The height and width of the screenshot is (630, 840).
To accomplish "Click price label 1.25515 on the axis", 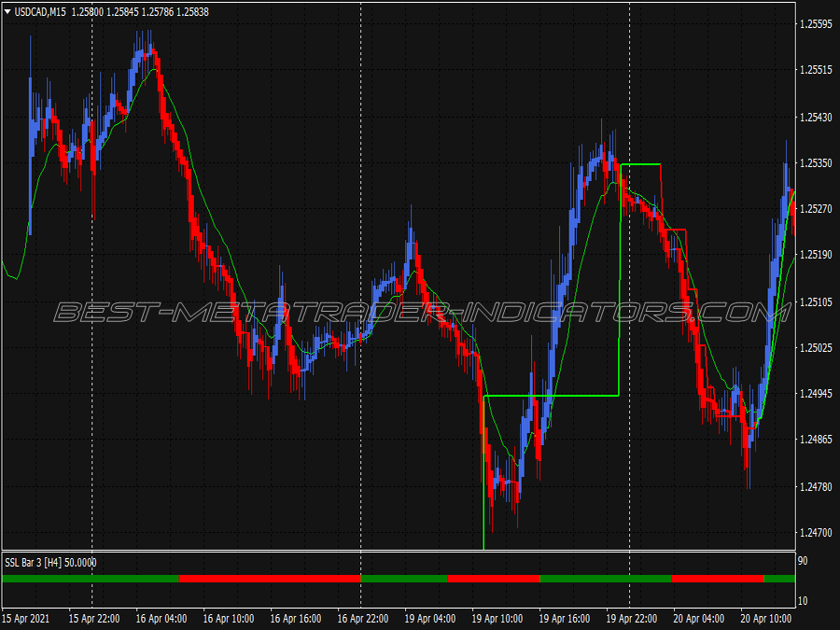I will pos(816,70).
